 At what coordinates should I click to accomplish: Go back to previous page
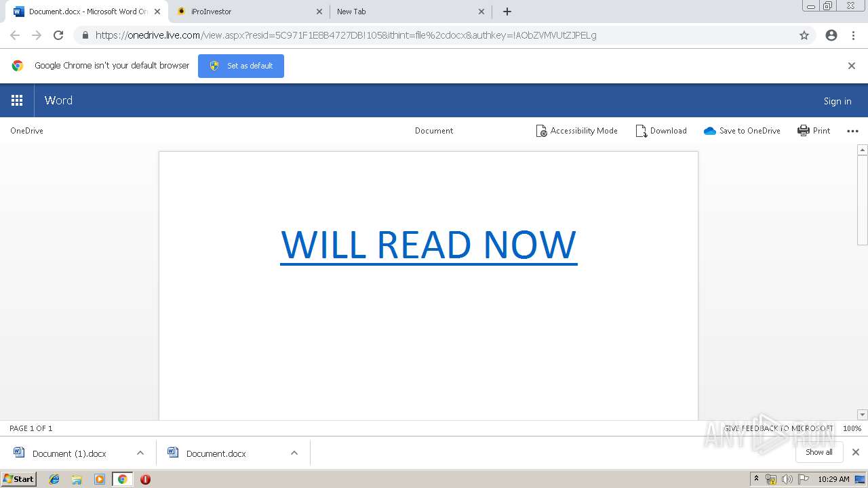click(15, 35)
